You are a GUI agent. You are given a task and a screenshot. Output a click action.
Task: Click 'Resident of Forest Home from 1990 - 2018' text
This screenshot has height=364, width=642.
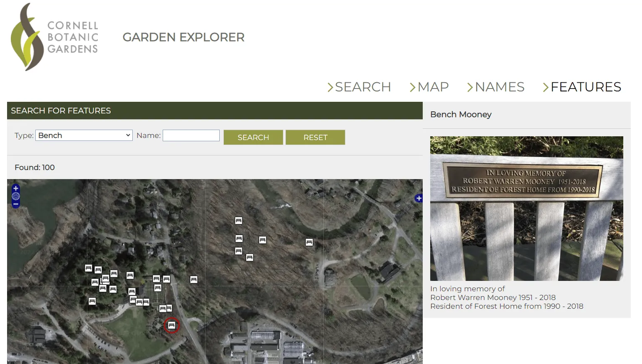pyautogui.click(x=507, y=306)
